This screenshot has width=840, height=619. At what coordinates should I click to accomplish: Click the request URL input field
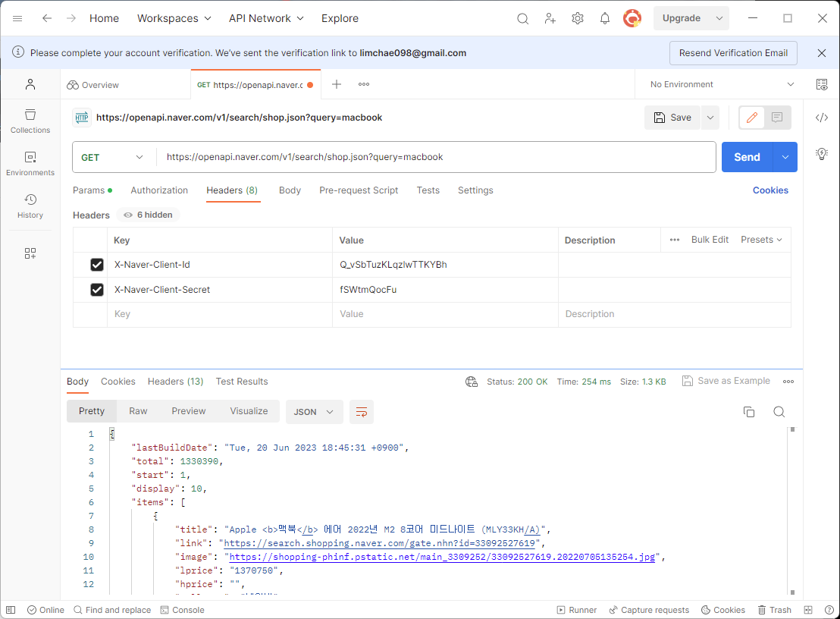[x=436, y=157]
